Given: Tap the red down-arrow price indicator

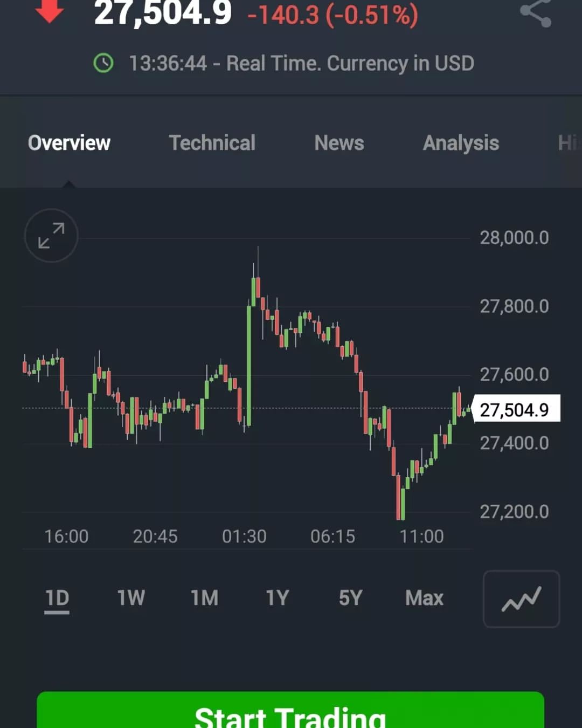Looking at the screenshot, I should pos(50,11).
